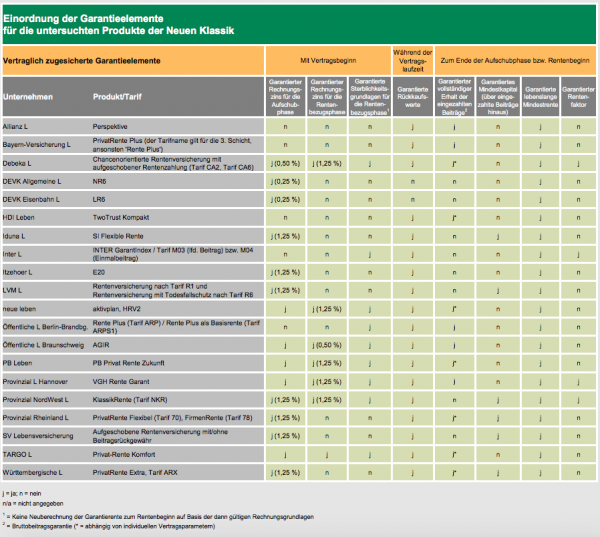Click footnote 1 about 'Keine Neuberechnung der Garantierente'
Screen dimensions: 600x537
[x=158, y=517]
